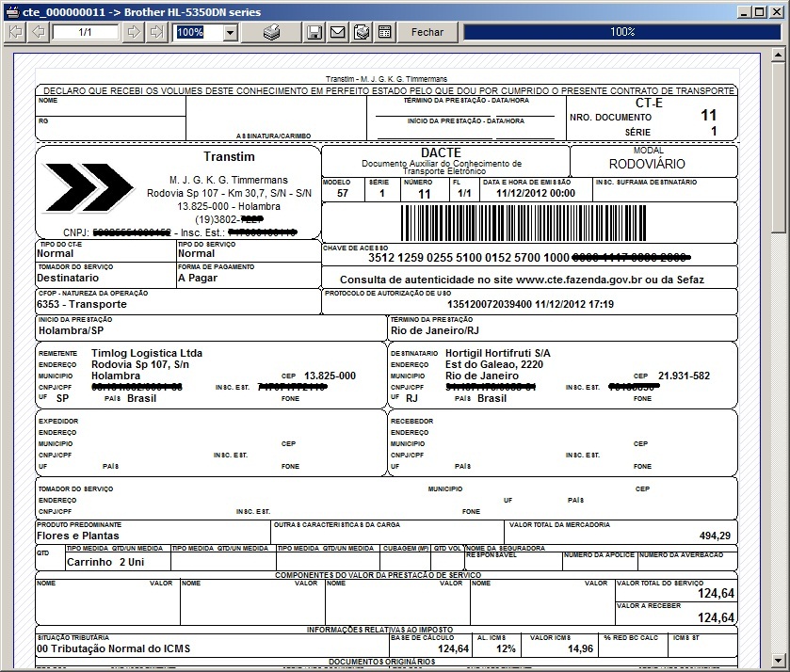Click sender name 'Timlog Logistica Ltda'
Viewport: 790px width, 672px height.
(x=147, y=353)
